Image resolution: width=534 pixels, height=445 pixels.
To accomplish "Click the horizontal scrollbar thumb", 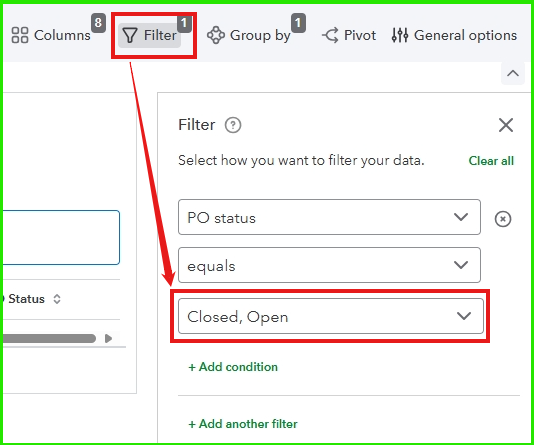I will click(49, 338).
